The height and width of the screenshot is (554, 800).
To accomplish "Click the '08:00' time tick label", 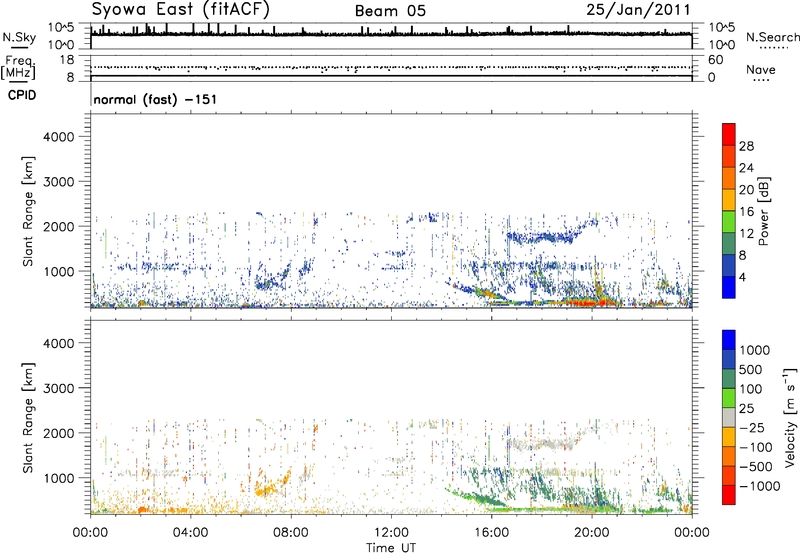I will coord(290,533).
